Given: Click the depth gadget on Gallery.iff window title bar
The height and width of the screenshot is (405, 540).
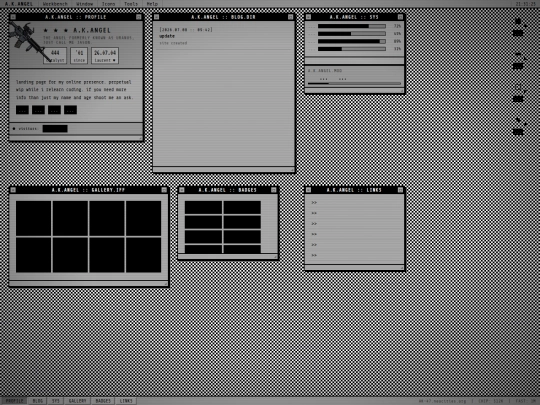Looking at the screenshot, I should click(x=164, y=190).
